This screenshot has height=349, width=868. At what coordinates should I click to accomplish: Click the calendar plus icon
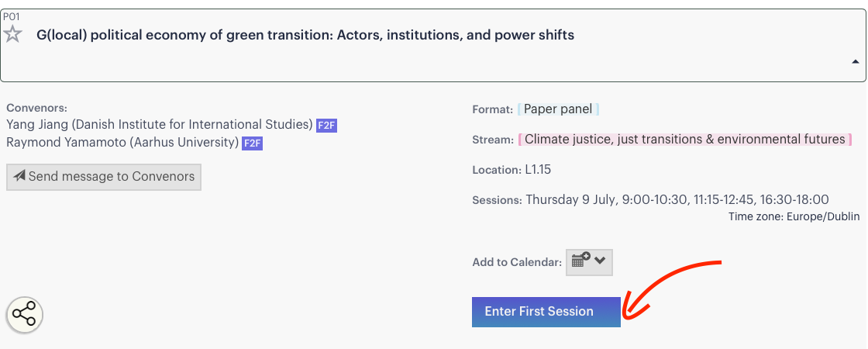[x=580, y=259]
